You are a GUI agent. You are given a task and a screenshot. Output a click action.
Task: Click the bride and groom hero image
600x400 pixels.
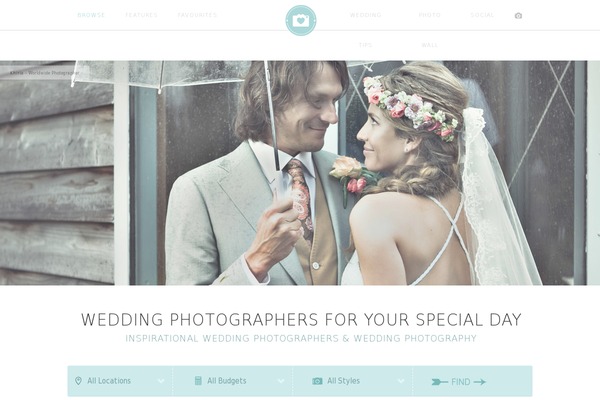point(300,173)
